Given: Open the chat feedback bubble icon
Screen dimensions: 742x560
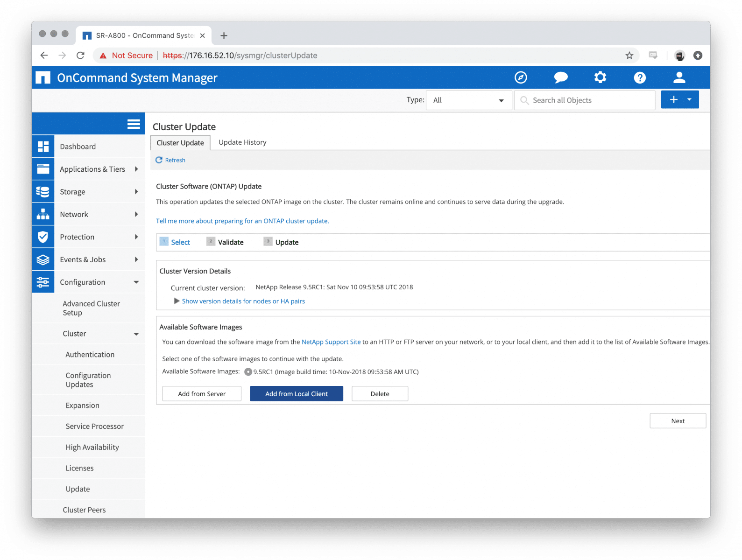Looking at the screenshot, I should point(561,77).
